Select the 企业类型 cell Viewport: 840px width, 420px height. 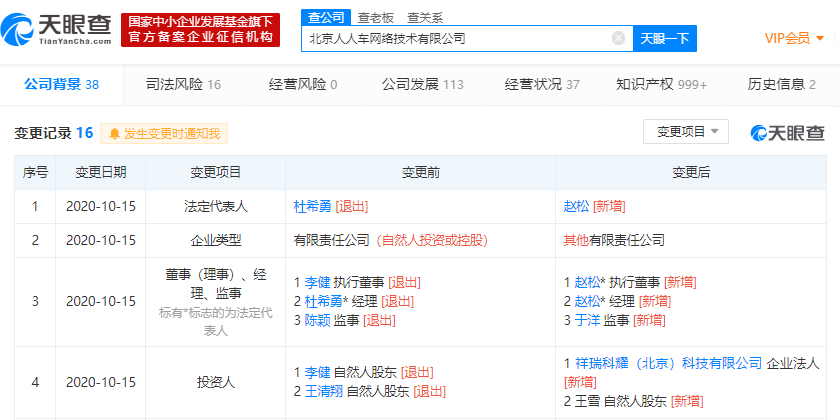click(x=215, y=241)
